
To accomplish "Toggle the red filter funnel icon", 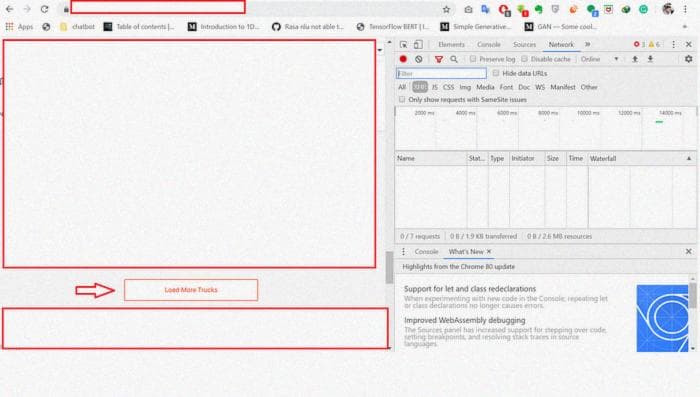I will pyautogui.click(x=439, y=59).
